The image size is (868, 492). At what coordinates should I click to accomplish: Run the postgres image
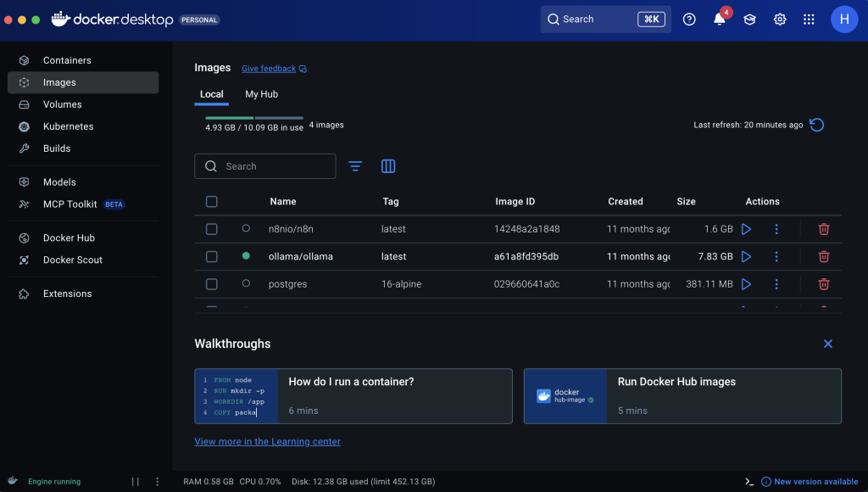click(x=746, y=284)
